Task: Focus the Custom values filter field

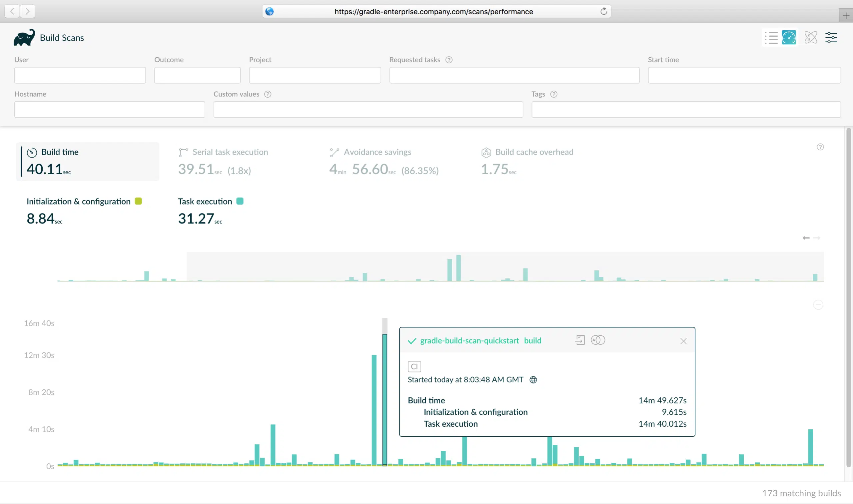Action: [368, 109]
